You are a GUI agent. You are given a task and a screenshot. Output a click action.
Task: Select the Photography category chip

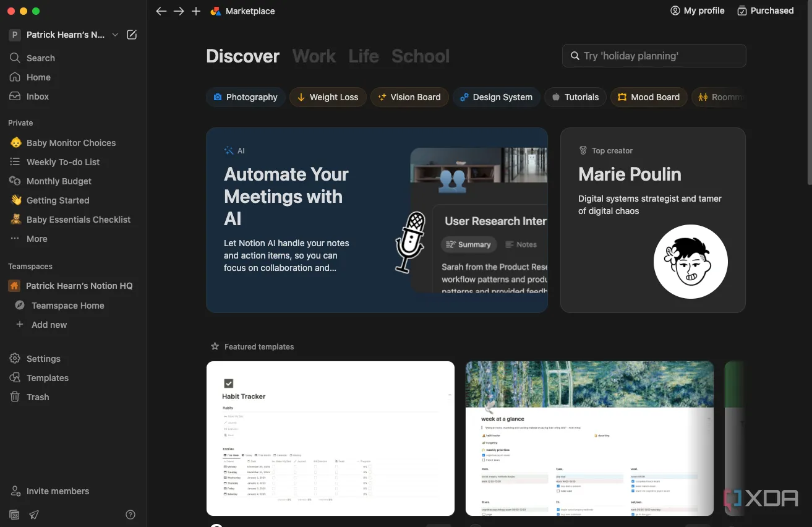[246, 97]
